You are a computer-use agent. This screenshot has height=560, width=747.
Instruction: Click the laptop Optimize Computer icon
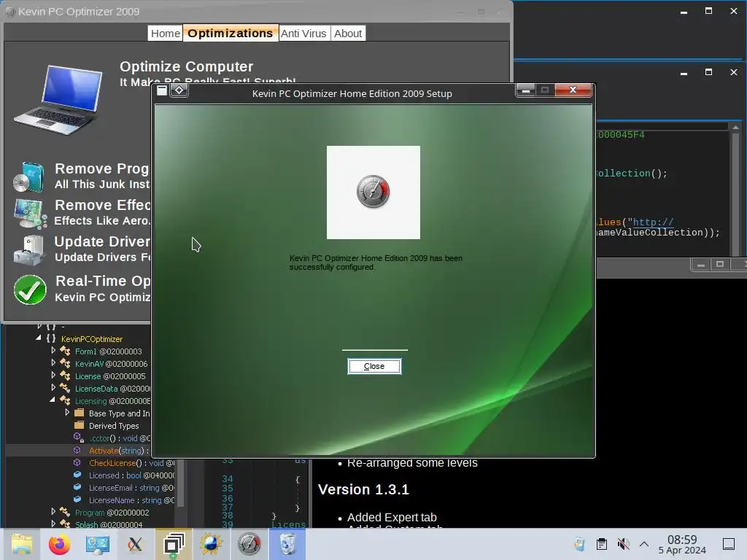(x=60, y=100)
